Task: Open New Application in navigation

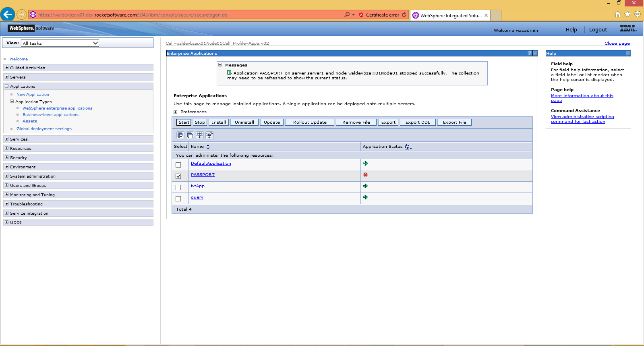Action: coord(33,95)
